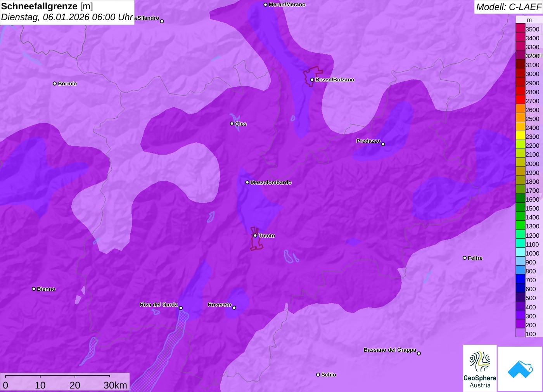This screenshot has width=543, height=392.
Task: Click the Bozen/Bolzano city marker dot
Action: click(312, 80)
